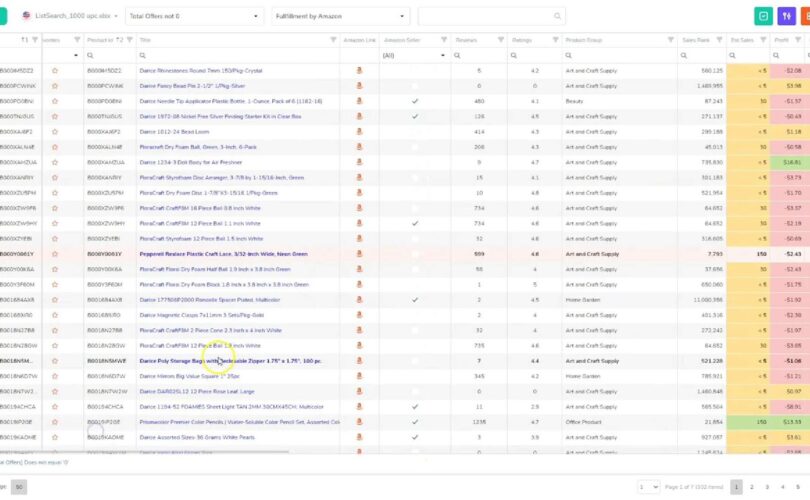Click the magnifier icon in top search box

point(557,16)
